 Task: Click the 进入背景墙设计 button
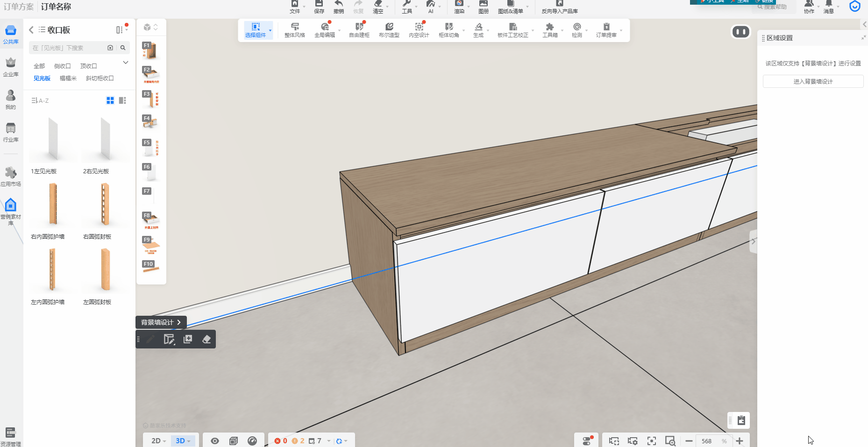[x=813, y=82]
